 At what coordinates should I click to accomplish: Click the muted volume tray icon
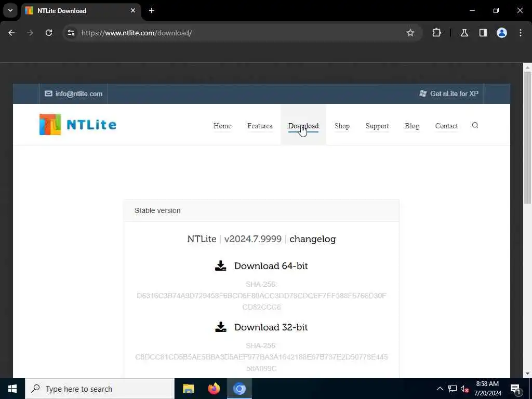tap(464, 389)
